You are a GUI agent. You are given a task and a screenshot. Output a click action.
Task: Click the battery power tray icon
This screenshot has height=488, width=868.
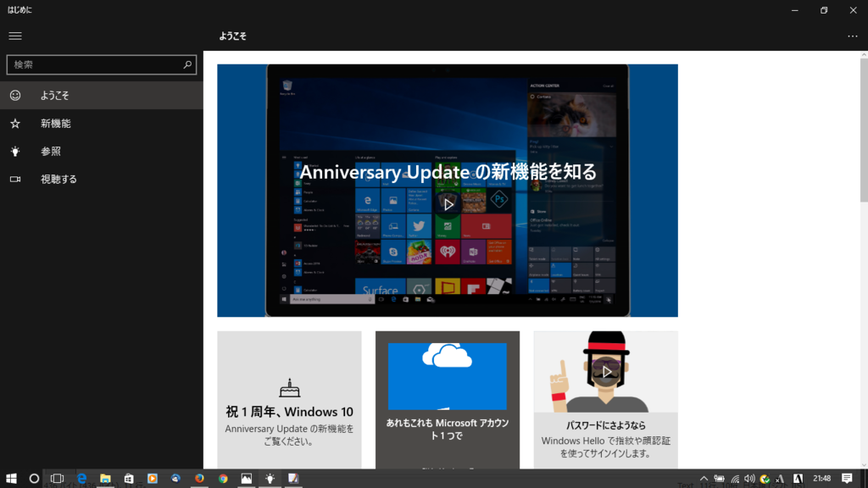tap(719, 479)
